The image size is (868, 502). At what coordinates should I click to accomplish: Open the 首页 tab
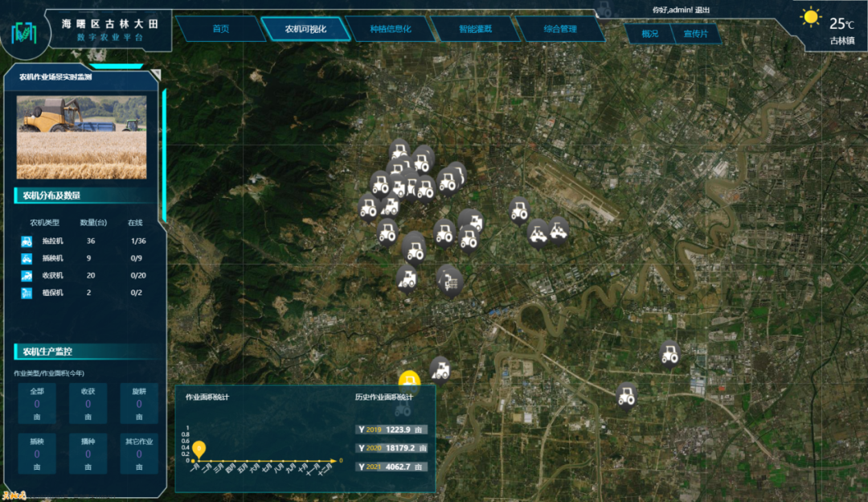tap(221, 29)
